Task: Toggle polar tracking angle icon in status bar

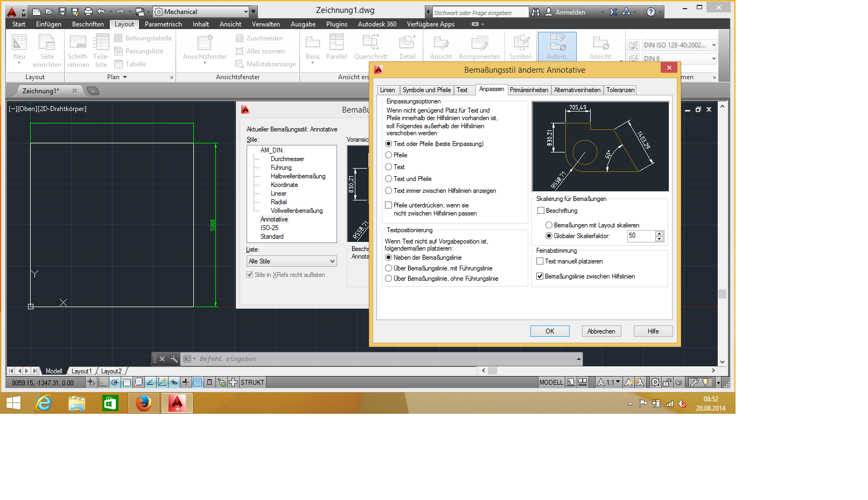Action: click(x=115, y=382)
